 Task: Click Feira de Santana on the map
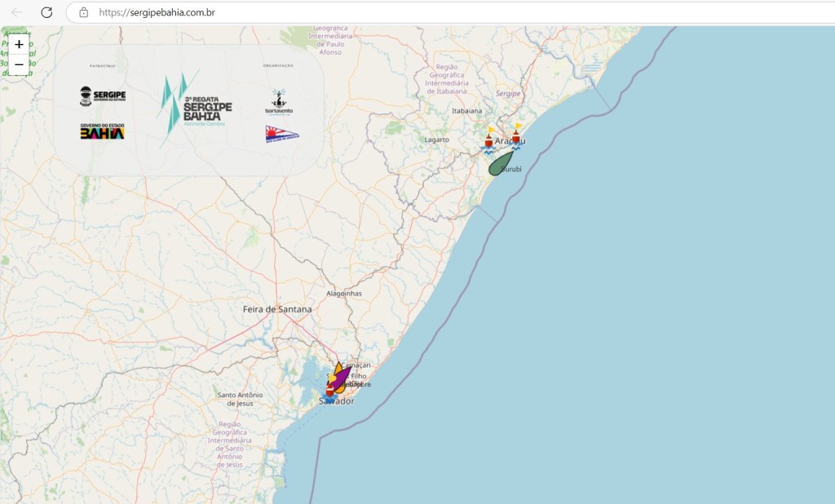coord(277,309)
